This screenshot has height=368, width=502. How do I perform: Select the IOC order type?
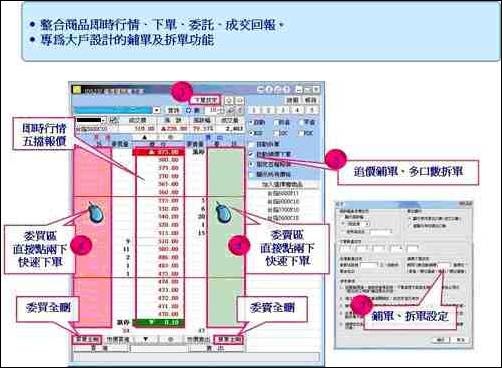(276, 133)
